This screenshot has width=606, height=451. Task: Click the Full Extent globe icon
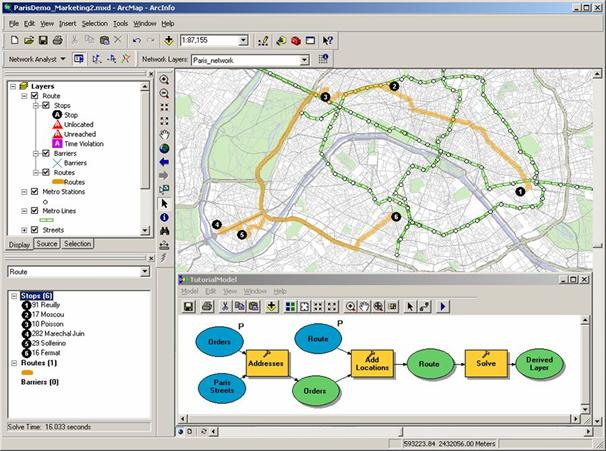[x=164, y=148]
